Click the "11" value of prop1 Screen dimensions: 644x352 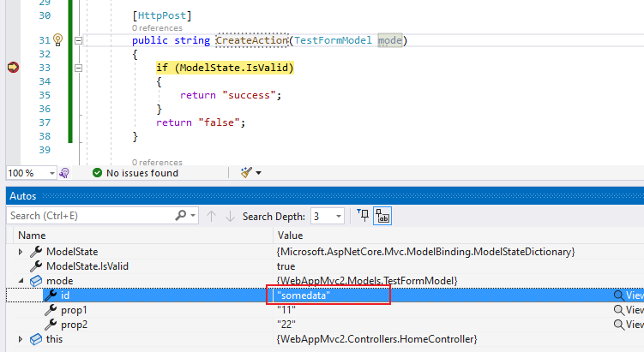(x=286, y=310)
